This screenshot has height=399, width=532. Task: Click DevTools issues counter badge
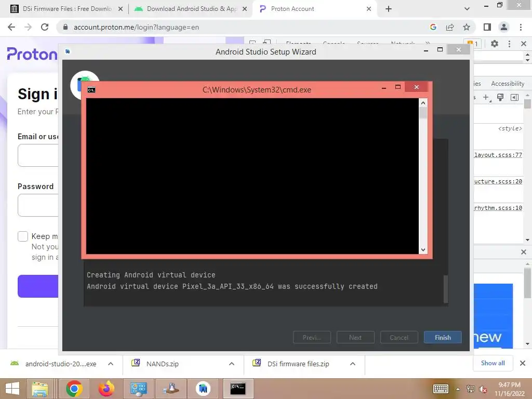(474, 44)
